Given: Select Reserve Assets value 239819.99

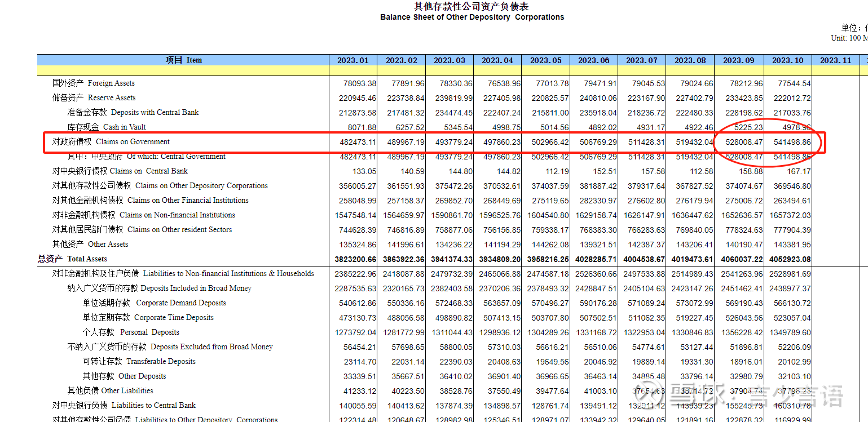Looking at the screenshot, I should tap(453, 98).
